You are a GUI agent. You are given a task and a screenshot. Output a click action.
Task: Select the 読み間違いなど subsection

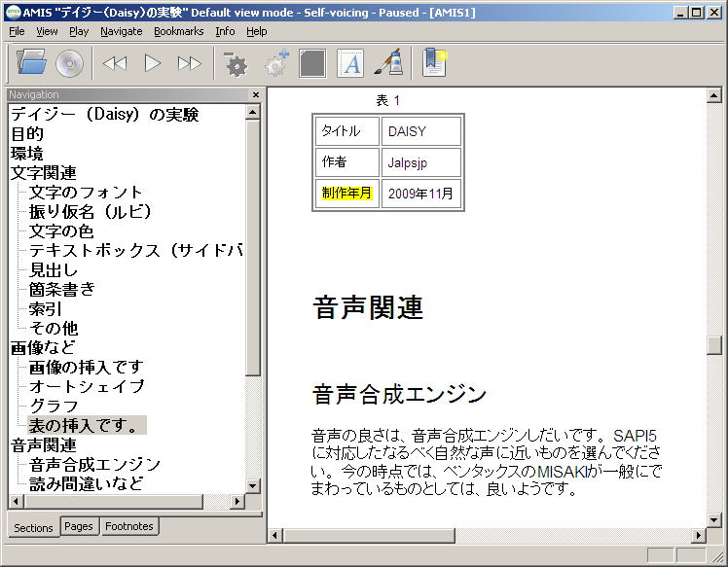click(x=86, y=484)
